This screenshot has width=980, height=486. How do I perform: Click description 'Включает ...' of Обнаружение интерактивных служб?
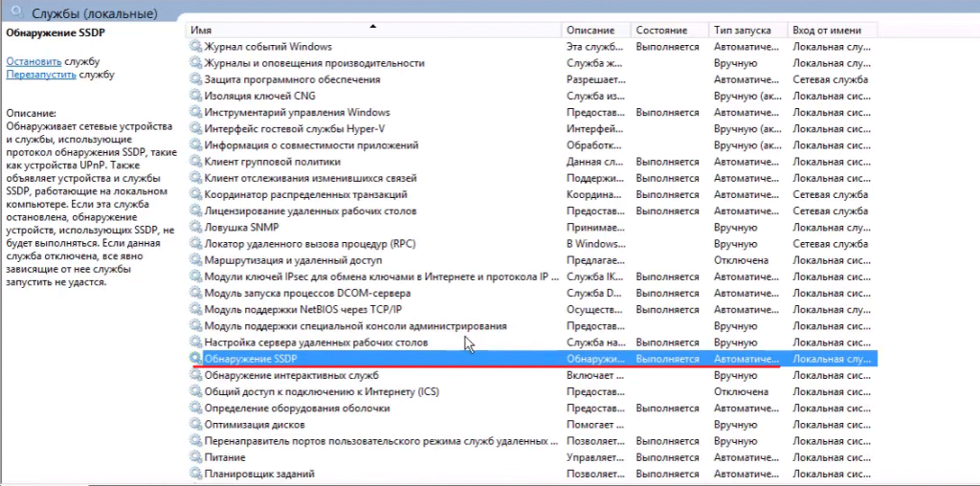point(595,375)
